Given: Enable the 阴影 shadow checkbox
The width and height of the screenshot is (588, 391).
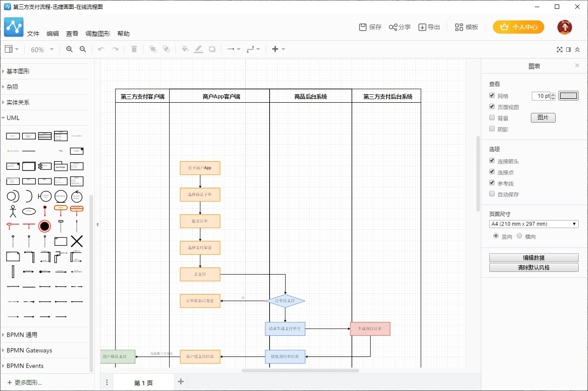Looking at the screenshot, I should tap(492, 129).
